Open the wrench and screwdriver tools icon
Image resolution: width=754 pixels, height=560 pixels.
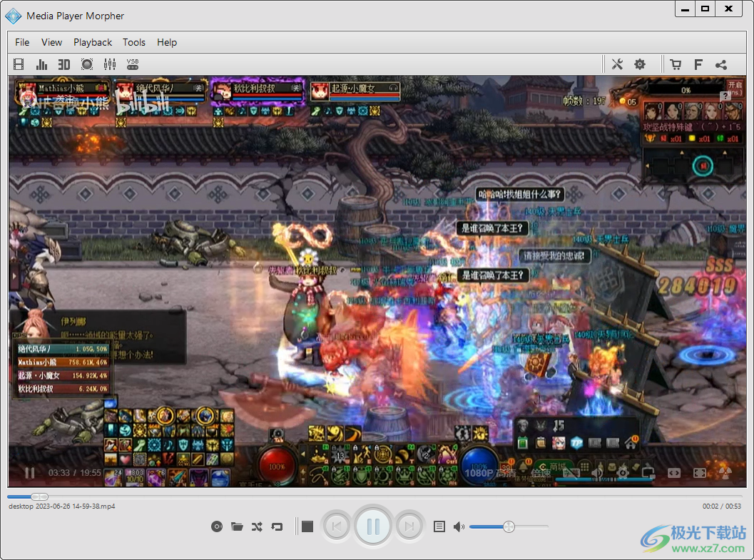pos(618,64)
